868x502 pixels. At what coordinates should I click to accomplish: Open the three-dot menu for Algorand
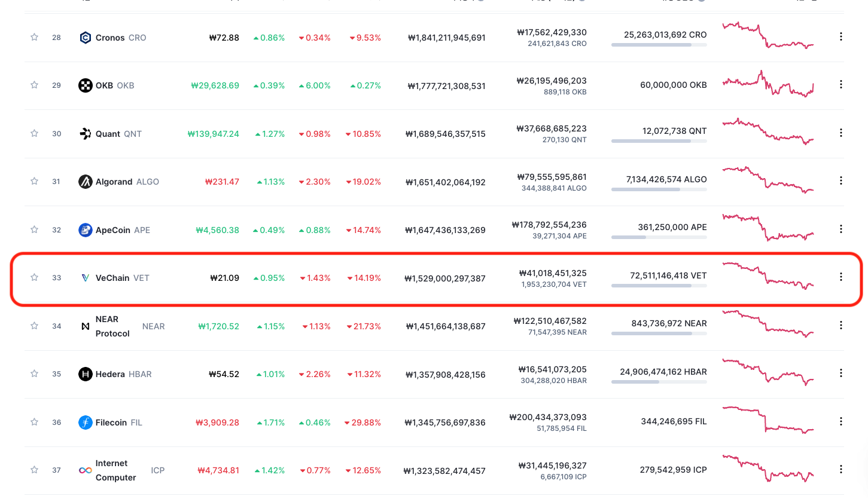[841, 180]
